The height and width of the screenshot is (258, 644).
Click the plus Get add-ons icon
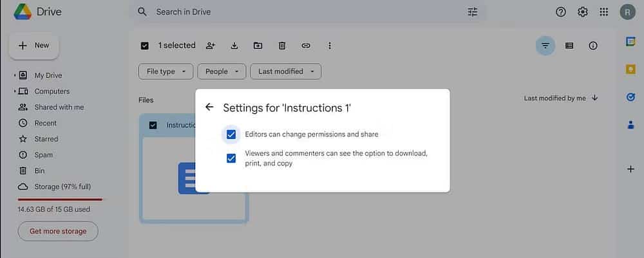click(x=631, y=169)
